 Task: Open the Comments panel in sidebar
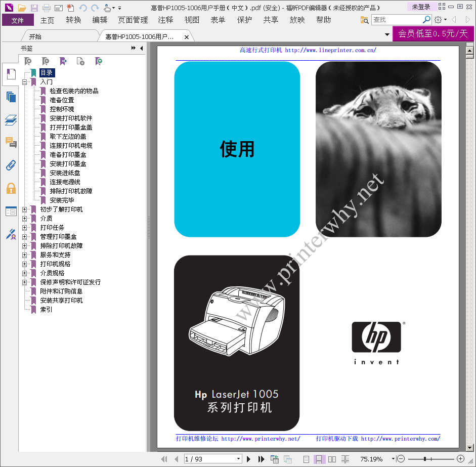(x=11, y=142)
